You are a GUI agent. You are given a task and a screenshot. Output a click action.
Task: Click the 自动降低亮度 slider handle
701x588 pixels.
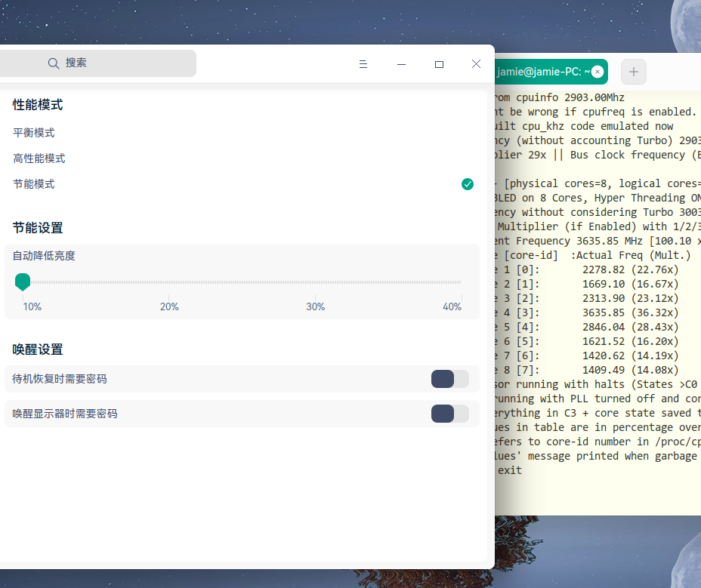click(23, 282)
